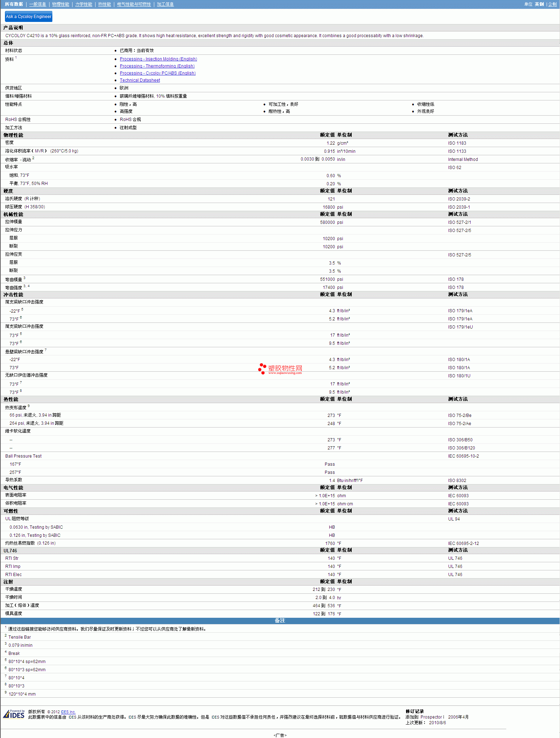This screenshot has width=560, height=738.
Task: Click the Tensile Bar footnote
Action: click(20, 637)
